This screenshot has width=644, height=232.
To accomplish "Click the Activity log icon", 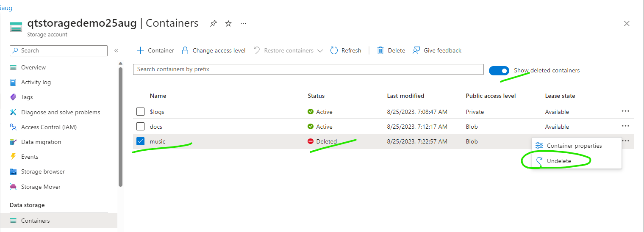I will point(14,82).
